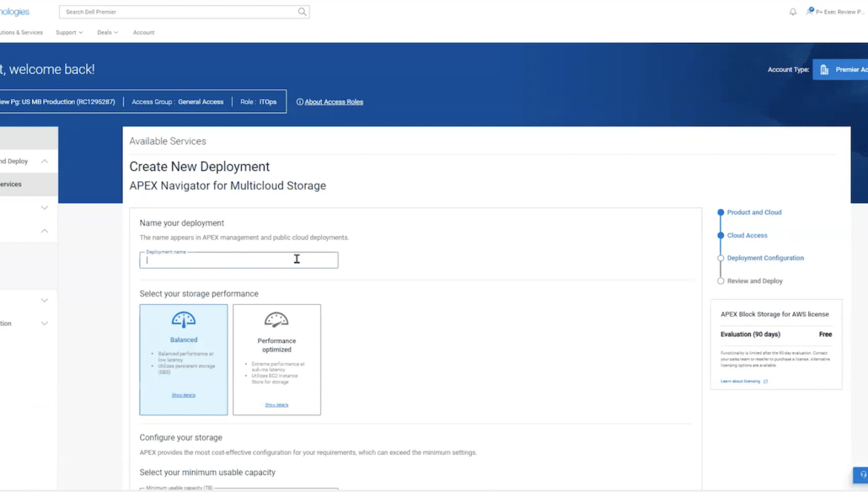Go to the Review and Deploy step

tap(754, 281)
